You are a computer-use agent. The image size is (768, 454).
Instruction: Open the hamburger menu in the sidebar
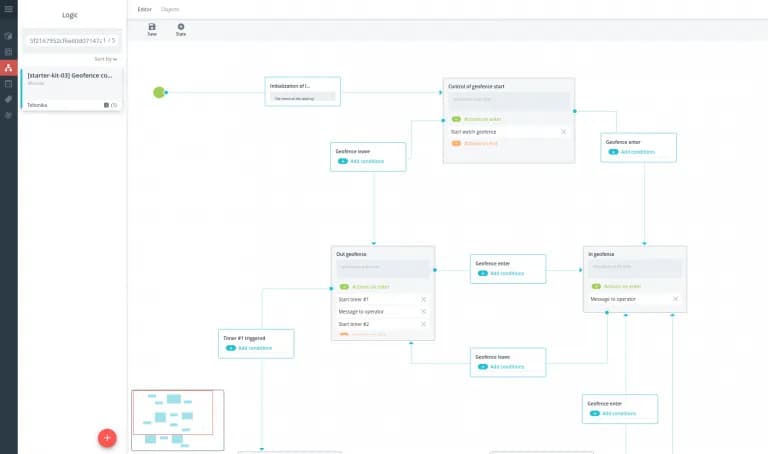8,9
